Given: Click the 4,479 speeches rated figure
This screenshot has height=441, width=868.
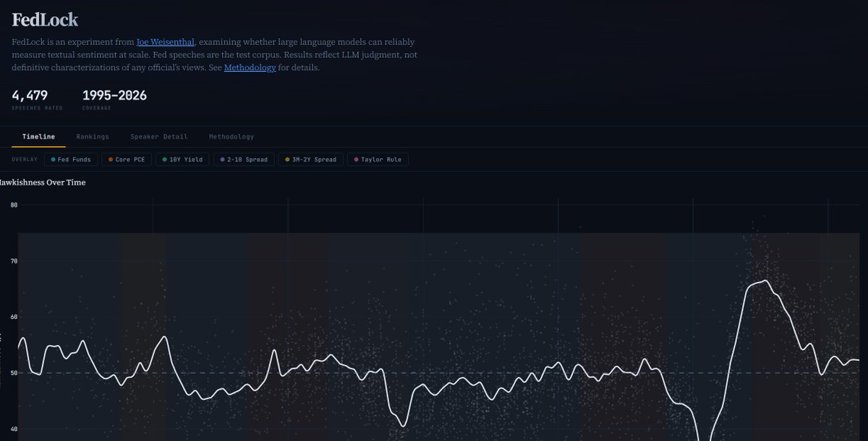Looking at the screenshot, I should click(x=30, y=95).
